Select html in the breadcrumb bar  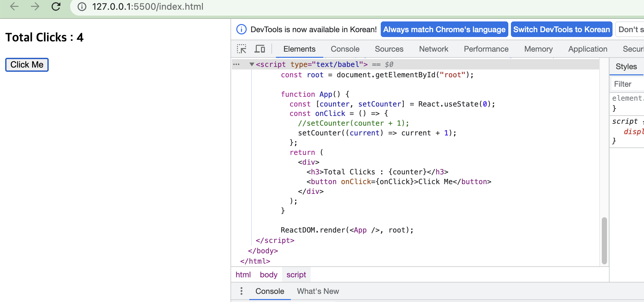coord(243,275)
